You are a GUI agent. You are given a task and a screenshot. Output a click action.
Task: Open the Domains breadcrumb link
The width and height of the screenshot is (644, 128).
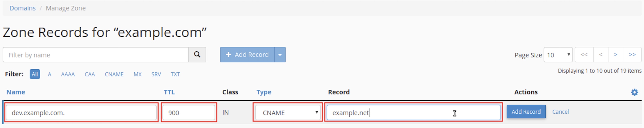[x=22, y=8]
